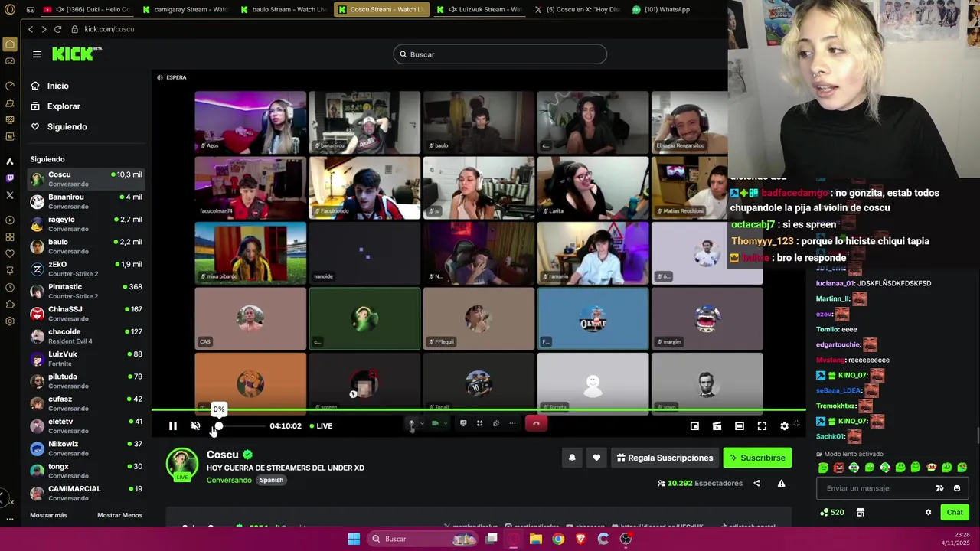980x551 pixels.
Task: Share the Coscu stream
Action: click(x=756, y=483)
